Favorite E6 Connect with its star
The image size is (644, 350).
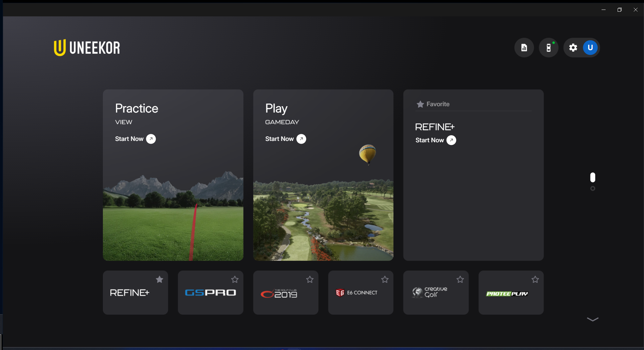click(385, 280)
